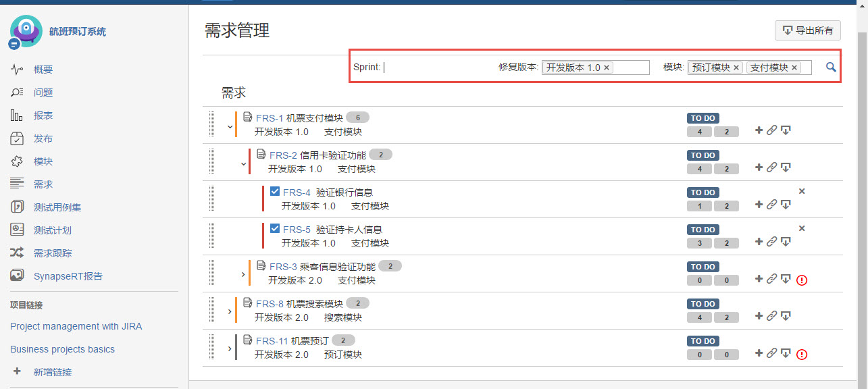Screen dimensions: 868x389
Task: Click the export icon on FRS-5 row
Action: [x=786, y=242]
